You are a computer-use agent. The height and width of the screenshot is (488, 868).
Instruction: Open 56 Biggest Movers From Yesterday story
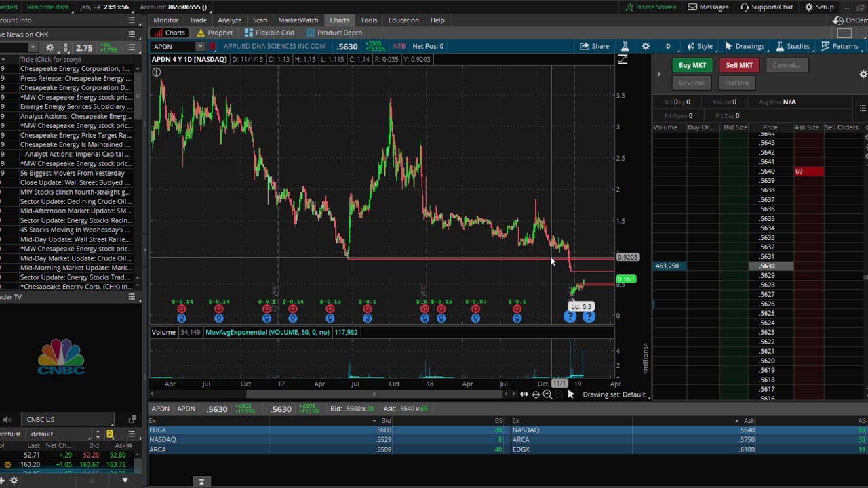[x=73, y=174]
